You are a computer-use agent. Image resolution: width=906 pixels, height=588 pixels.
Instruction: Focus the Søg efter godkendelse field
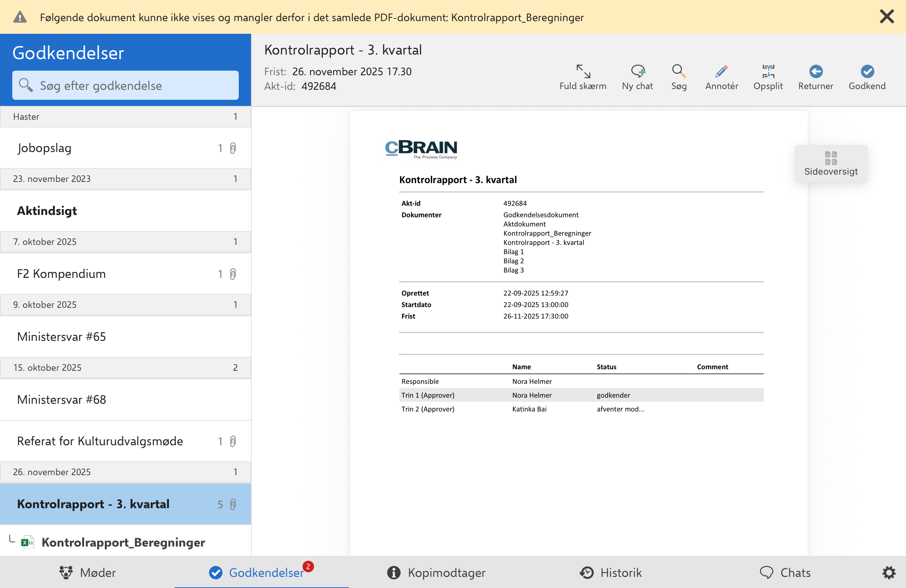click(x=125, y=85)
